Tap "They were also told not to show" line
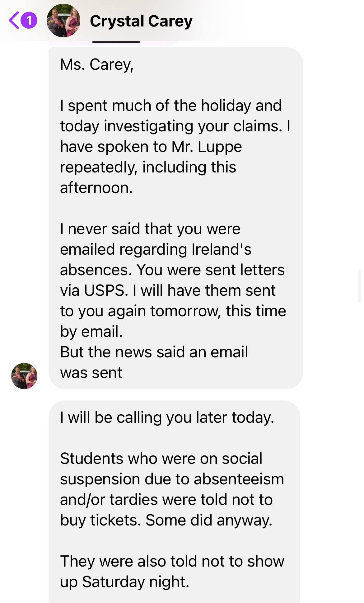The width and height of the screenshot is (364, 603). (172, 561)
